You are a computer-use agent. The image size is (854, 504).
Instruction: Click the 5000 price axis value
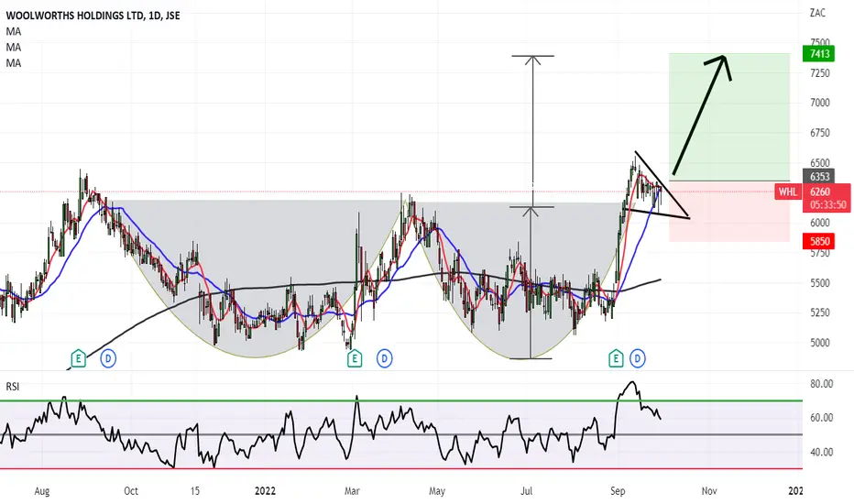(820, 343)
